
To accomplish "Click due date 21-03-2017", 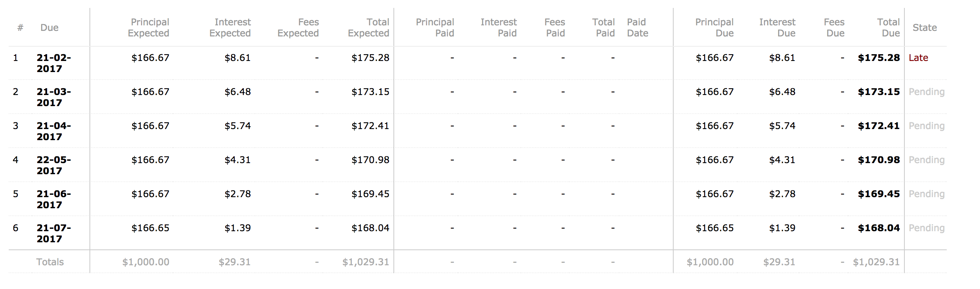I will (x=54, y=97).
